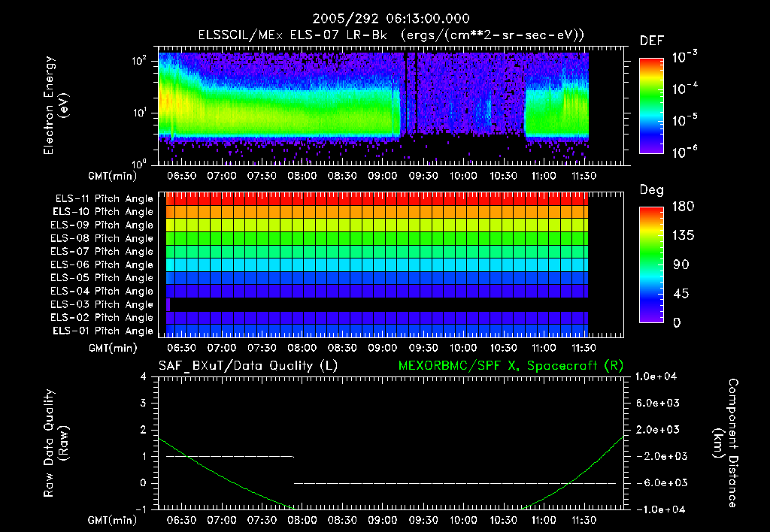770x532 pixels.
Task: Click the plot title date 2005/292 06:13:00.000
Action: click(391, 19)
